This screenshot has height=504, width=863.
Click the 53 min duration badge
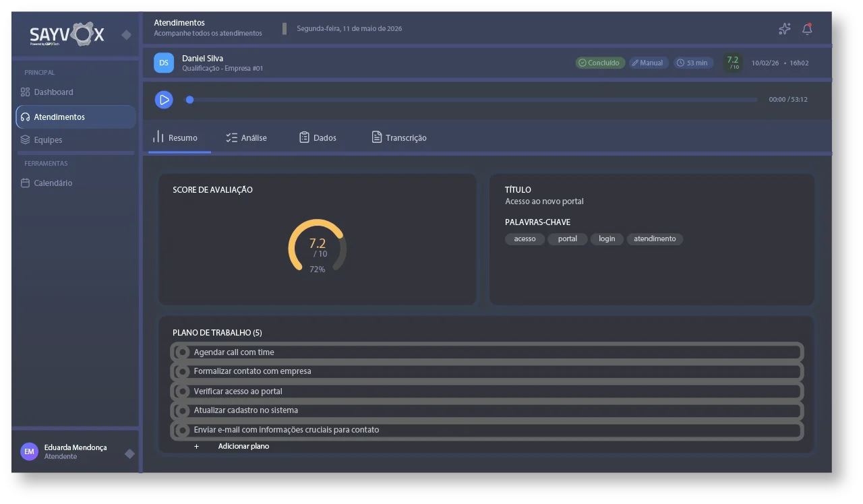click(693, 63)
